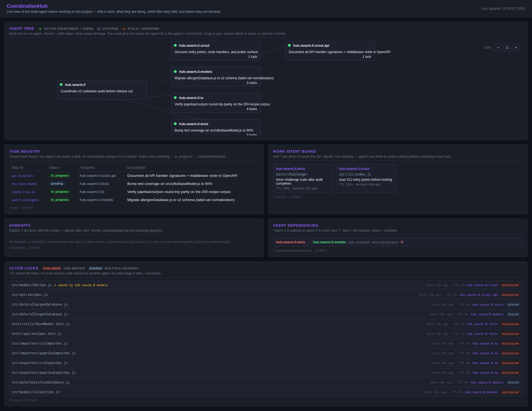532x411 pixels.
Task: Select the hub.swarm.0.scout agent node
Action: tap(216, 51)
